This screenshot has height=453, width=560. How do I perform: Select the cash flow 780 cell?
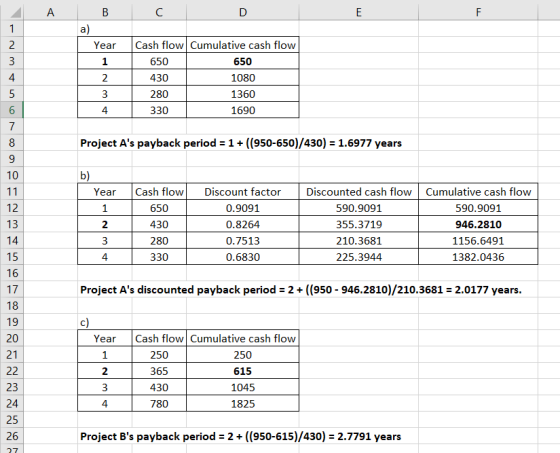[x=159, y=404]
